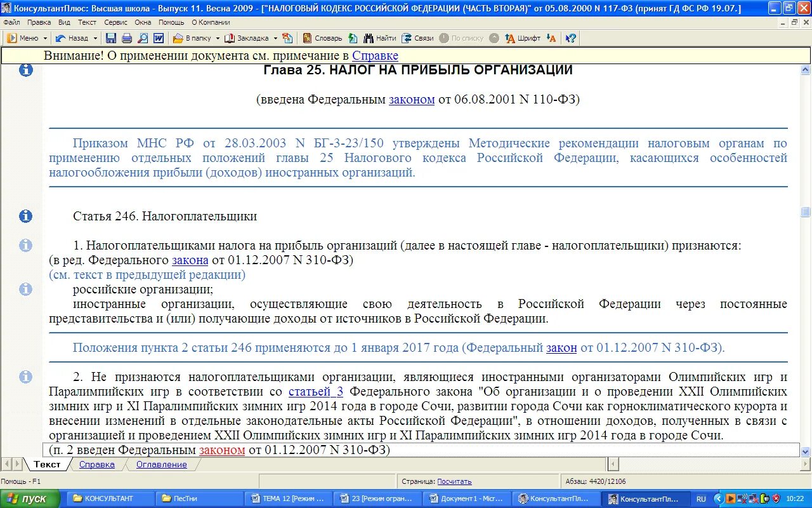Click the font size icon after Шрифт

coord(551,38)
